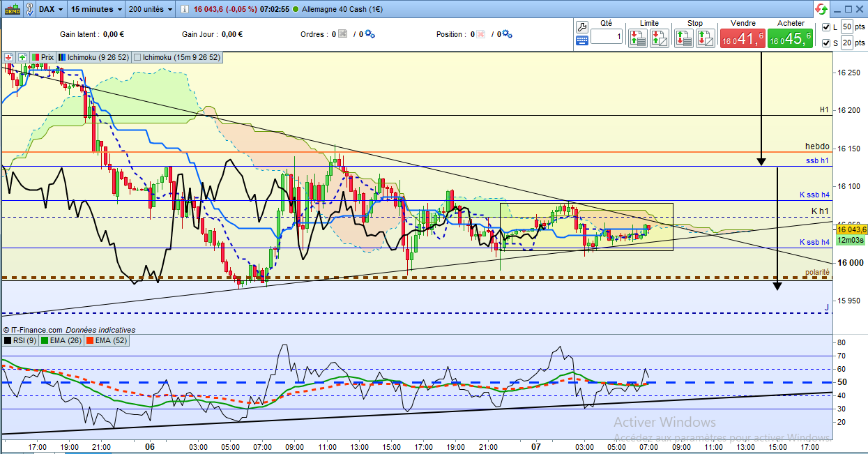
Task: Click the S points field showing 20
Action: click(x=846, y=43)
